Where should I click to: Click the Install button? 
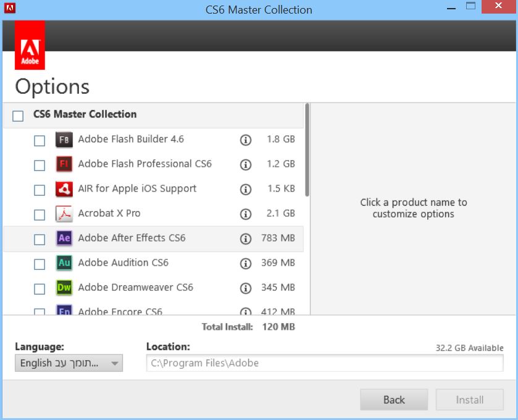(x=469, y=400)
